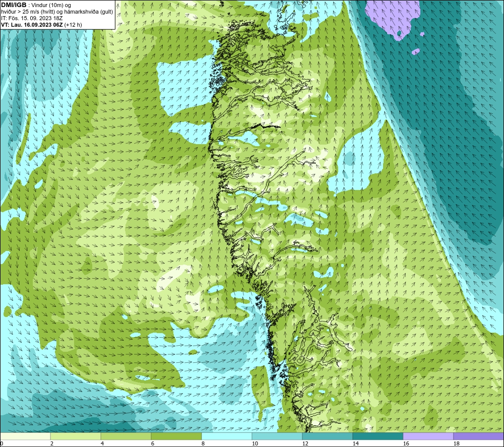The image size is (504, 447).
Task: Select the 'IT: Fös. 15. 09. 2023 18Z' line
Action: tap(32, 18)
